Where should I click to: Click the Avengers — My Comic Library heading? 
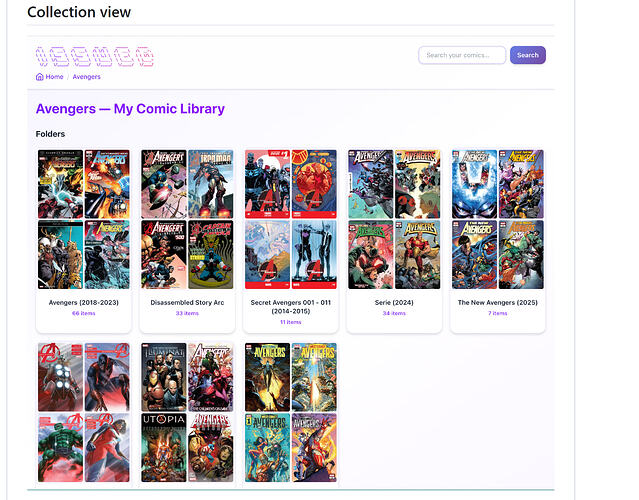tap(130, 109)
